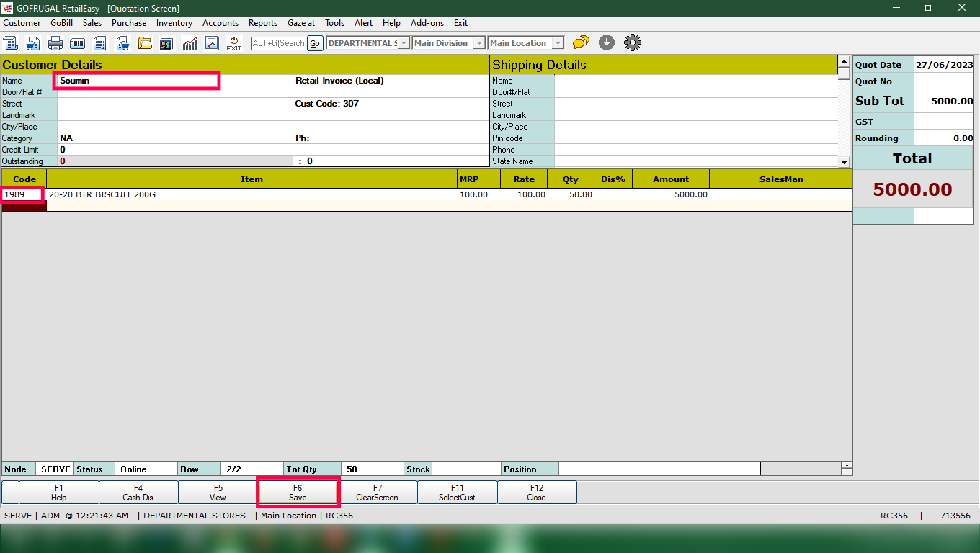Click the Quot Date field 27/06/2023

944,65
